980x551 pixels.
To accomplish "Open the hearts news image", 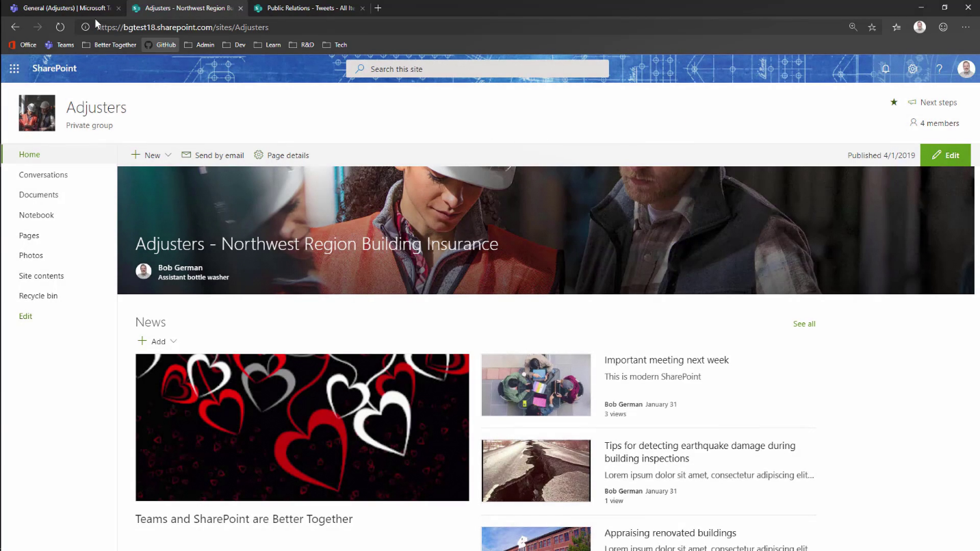I will (302, 427).
